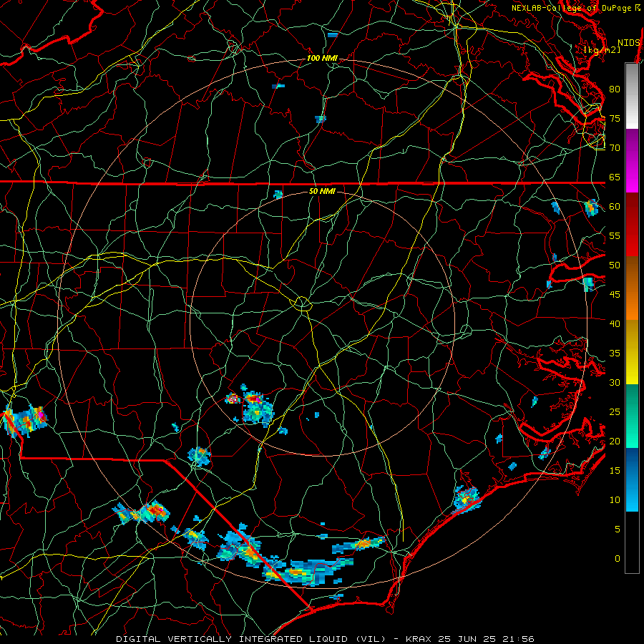Click the radar site circle at map center
This screenshot has width=644, height=644.
pos(302,303)
